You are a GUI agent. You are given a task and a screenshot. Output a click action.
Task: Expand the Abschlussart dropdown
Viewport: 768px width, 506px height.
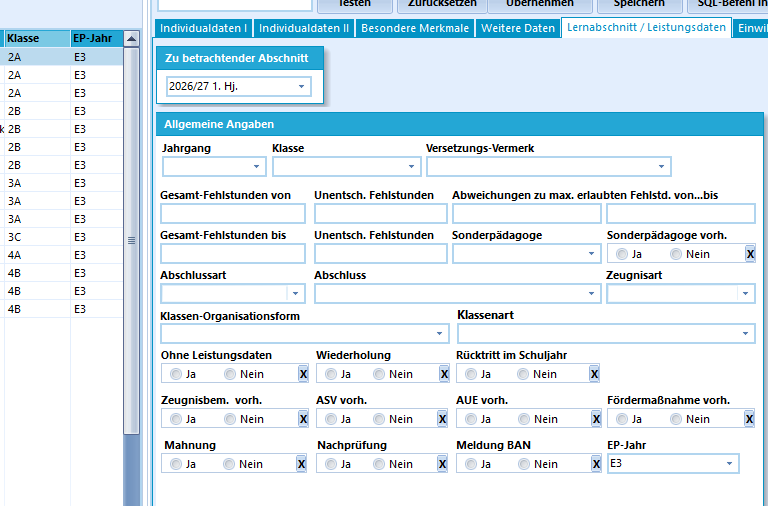[295, 294]
